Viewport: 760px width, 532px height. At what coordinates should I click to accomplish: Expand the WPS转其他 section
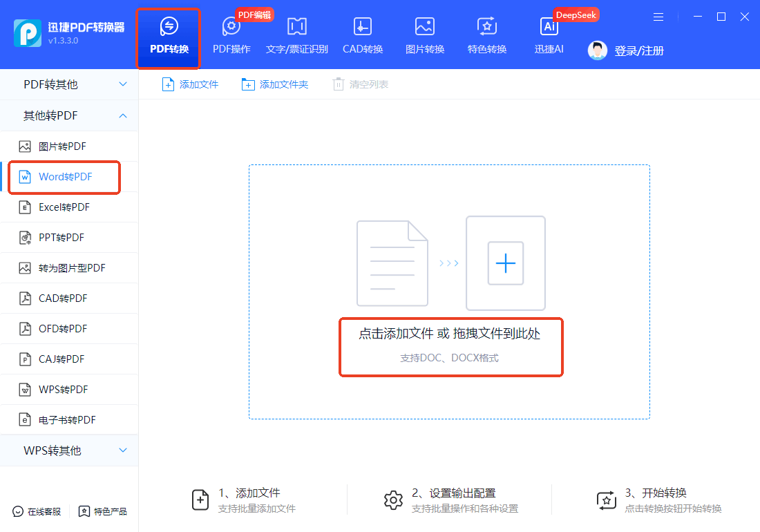(68, 450)
